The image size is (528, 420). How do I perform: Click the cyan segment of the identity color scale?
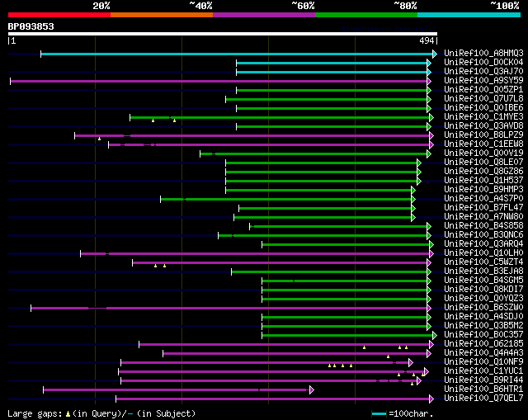coord(469,15)
